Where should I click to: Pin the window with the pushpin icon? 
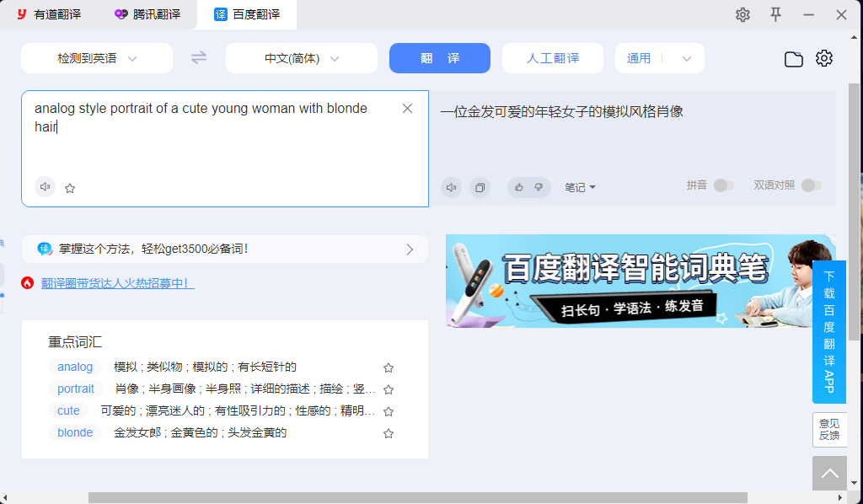(775, 14)
